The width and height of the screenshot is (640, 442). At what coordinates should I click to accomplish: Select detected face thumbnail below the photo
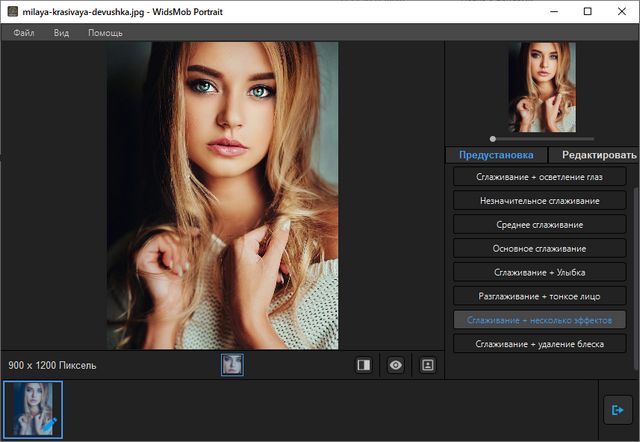pos(232,364)
